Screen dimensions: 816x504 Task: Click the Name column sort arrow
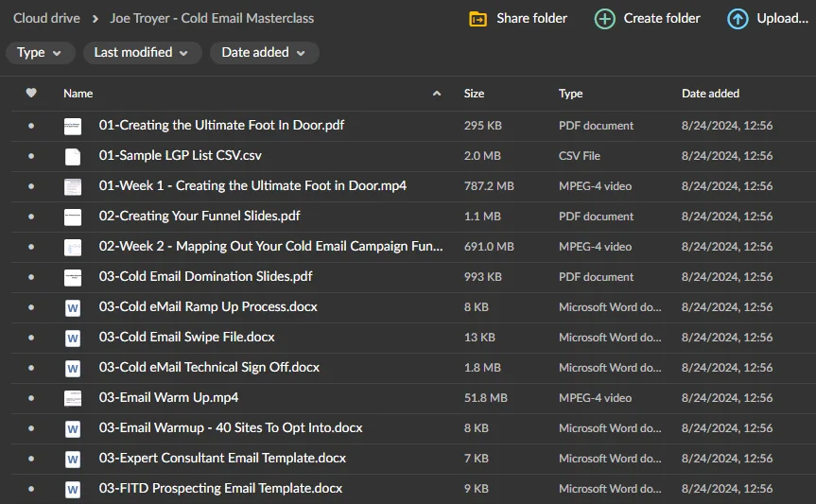pos(437,94)
